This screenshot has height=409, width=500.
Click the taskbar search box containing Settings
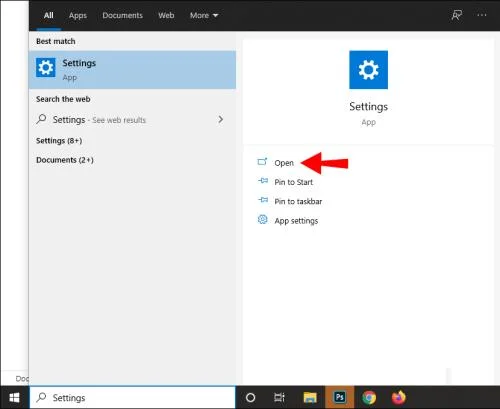point(133,397)
